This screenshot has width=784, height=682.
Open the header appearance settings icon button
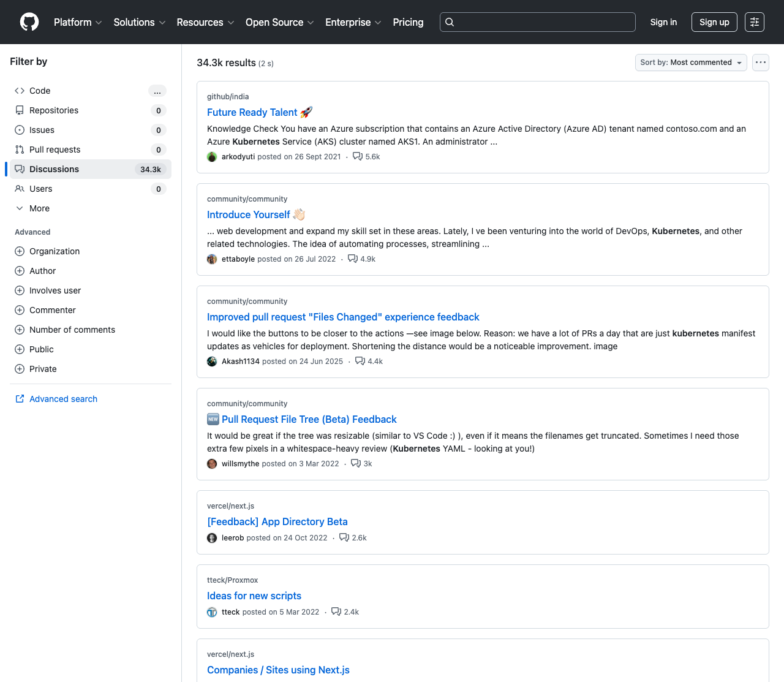pyautogui.click(x=755, y=22)
